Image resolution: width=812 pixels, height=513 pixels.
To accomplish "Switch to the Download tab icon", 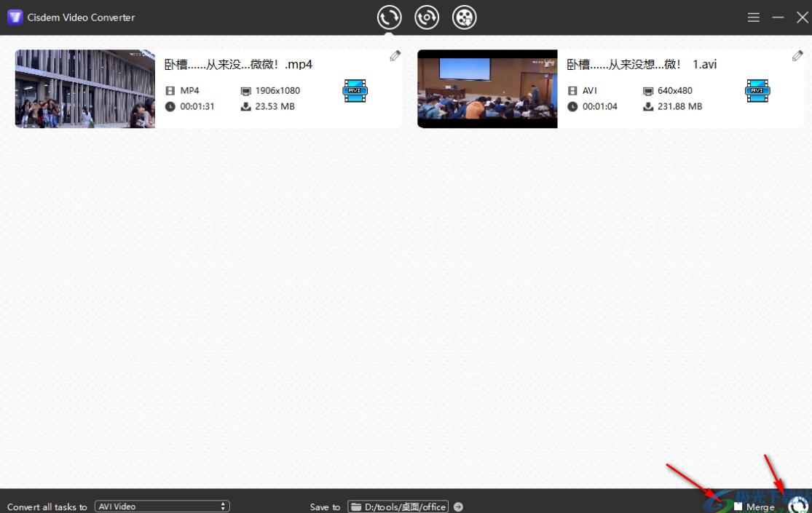I will click(427, 17).
